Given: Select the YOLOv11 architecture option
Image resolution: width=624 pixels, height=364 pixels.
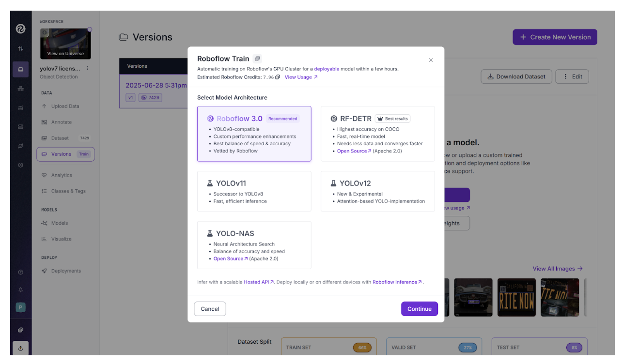Looking at the screenshot, I should point(254,191).
